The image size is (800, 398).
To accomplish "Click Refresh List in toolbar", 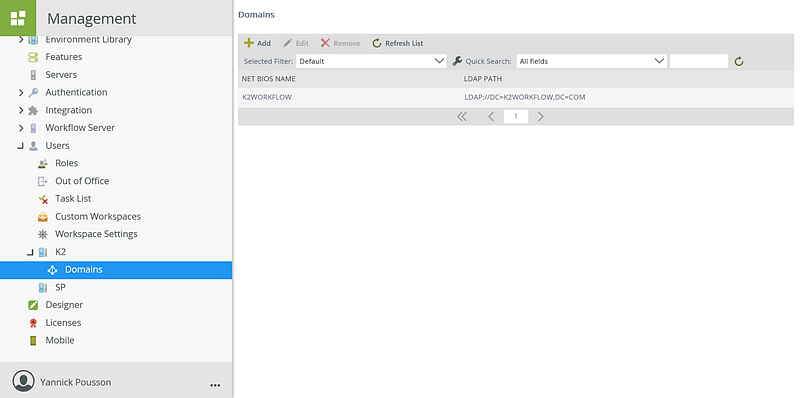I will 398,43.
